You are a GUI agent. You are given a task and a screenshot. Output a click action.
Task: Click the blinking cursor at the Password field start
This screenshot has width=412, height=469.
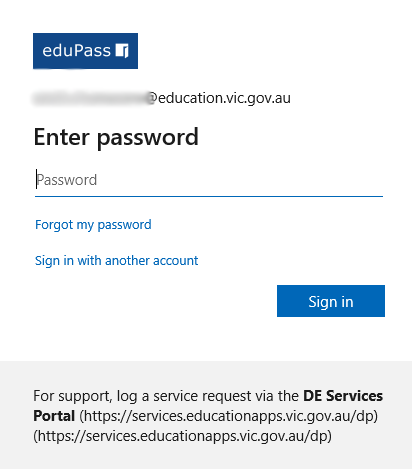(36, 179)
